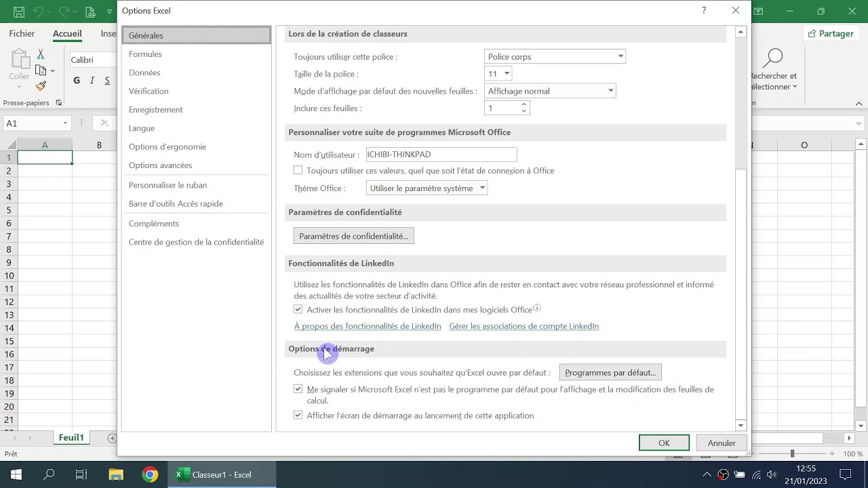Click the Save icon in Excel's quick access toolbar
The height and width of the screenshot is (488, 868).
[19, 12]
